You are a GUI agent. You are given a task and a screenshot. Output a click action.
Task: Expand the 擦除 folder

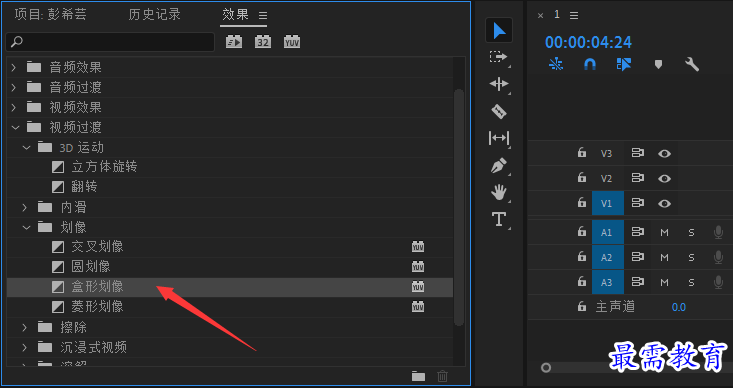coord(25,327)
